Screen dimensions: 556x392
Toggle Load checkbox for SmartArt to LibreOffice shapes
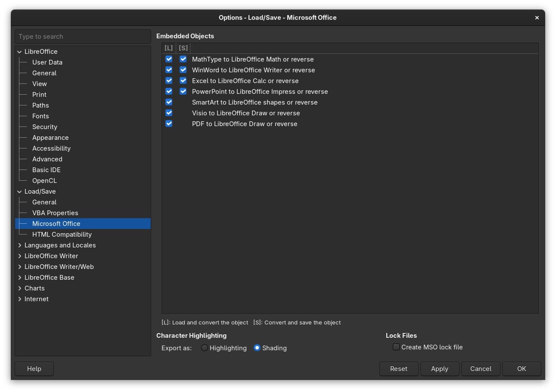(x=169, y=102)
